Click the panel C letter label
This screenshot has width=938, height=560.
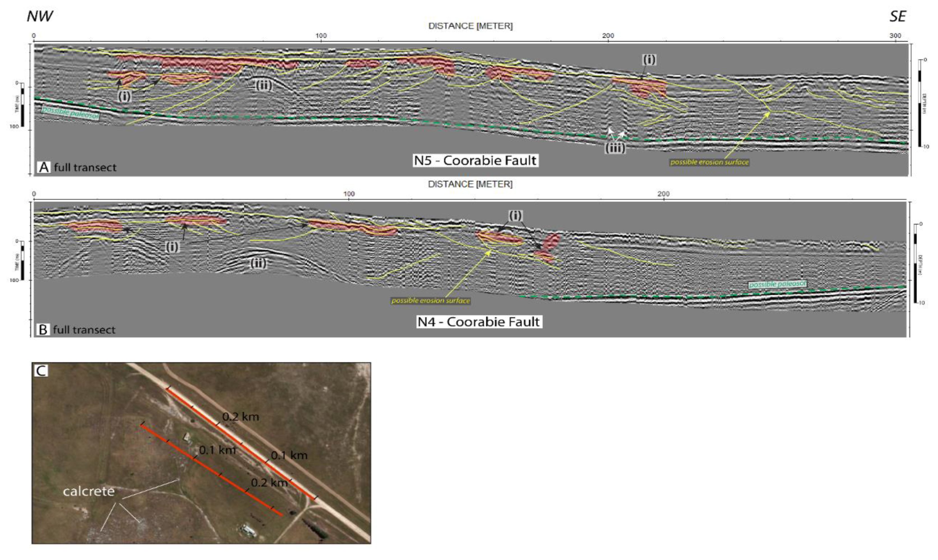pos(41,371)
